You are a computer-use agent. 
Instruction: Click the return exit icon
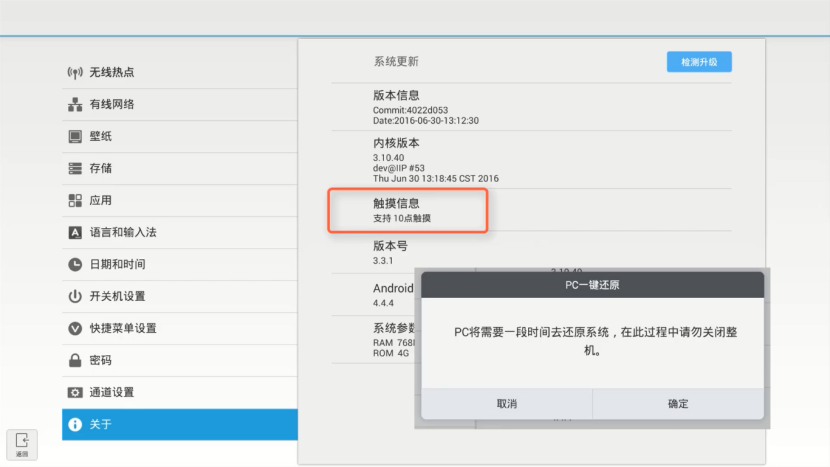[x=22, y=444]
